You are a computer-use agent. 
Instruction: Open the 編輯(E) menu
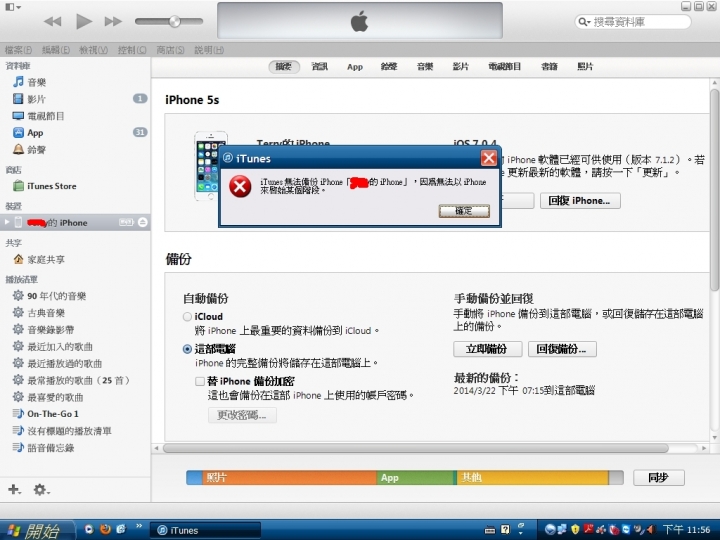click(x=56, y=50)
